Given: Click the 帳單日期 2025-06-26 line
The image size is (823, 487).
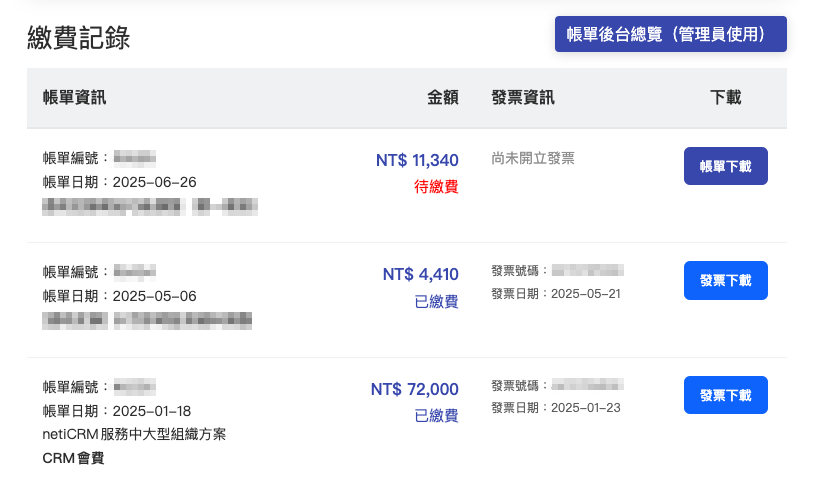Looking at the screenshot, I should 120,182.
